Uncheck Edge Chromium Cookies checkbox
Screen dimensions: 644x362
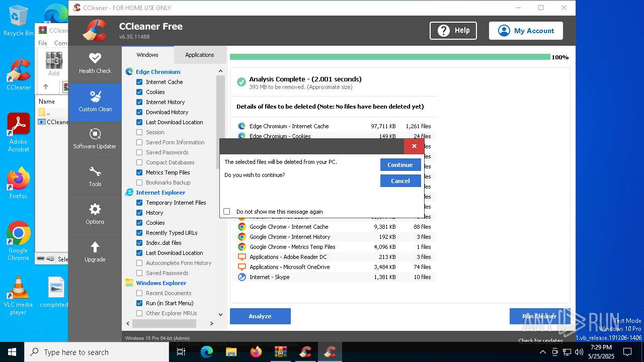(139, 92)
